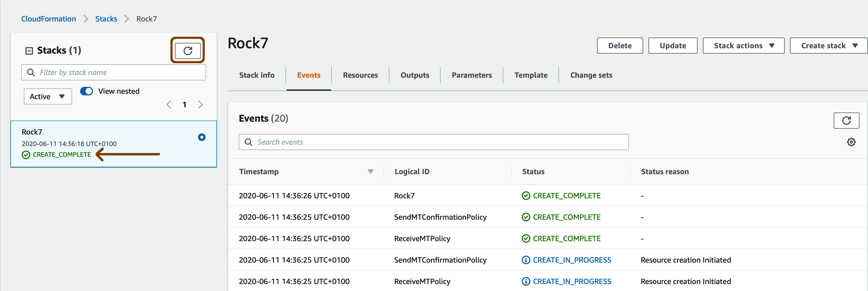Click the Timestamp sort arrow
Image resolution: width=868 pixels, height=291 pixels.
click(x=370, y=171)
